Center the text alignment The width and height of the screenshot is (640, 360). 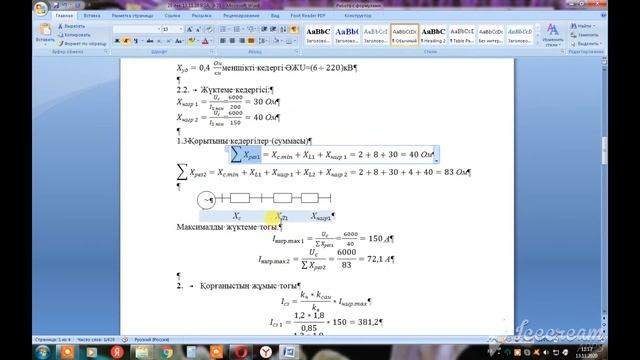232,41
